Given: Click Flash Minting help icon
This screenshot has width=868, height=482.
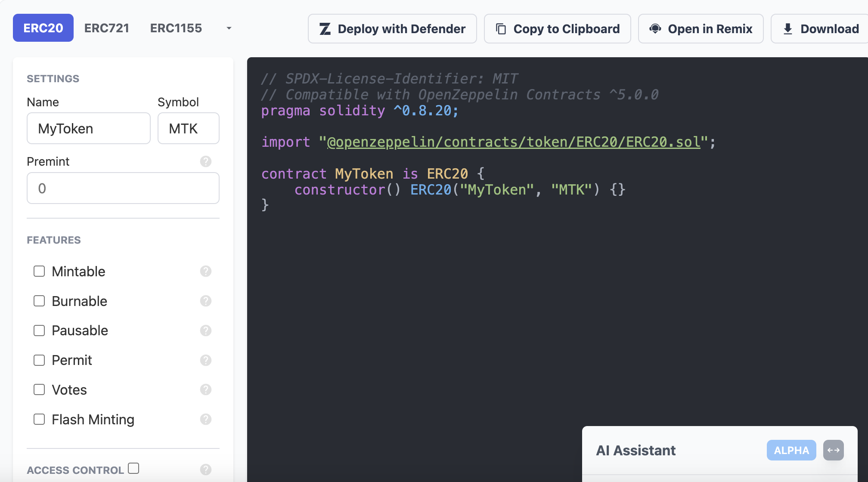Looking at the screenshot, I should coord(206,419).
